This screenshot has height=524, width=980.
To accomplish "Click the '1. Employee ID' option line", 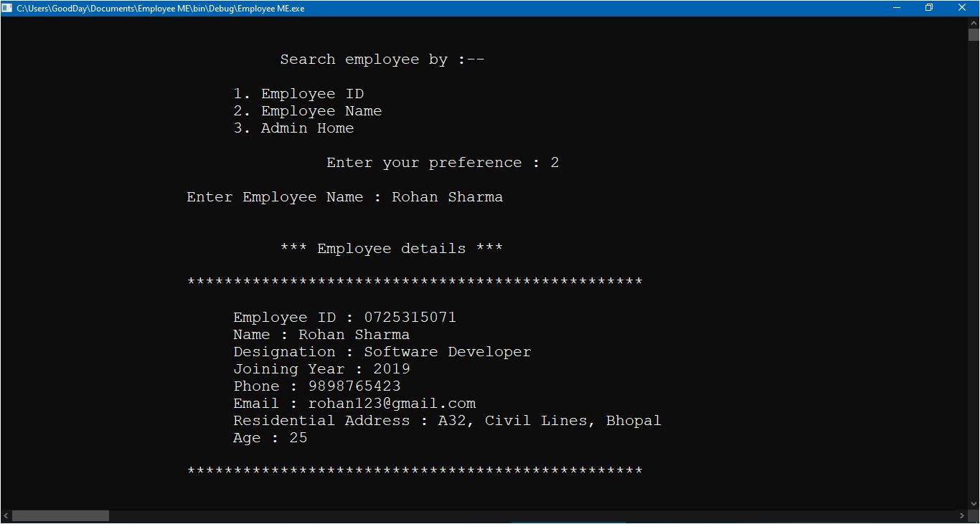I will click(298, 94).
